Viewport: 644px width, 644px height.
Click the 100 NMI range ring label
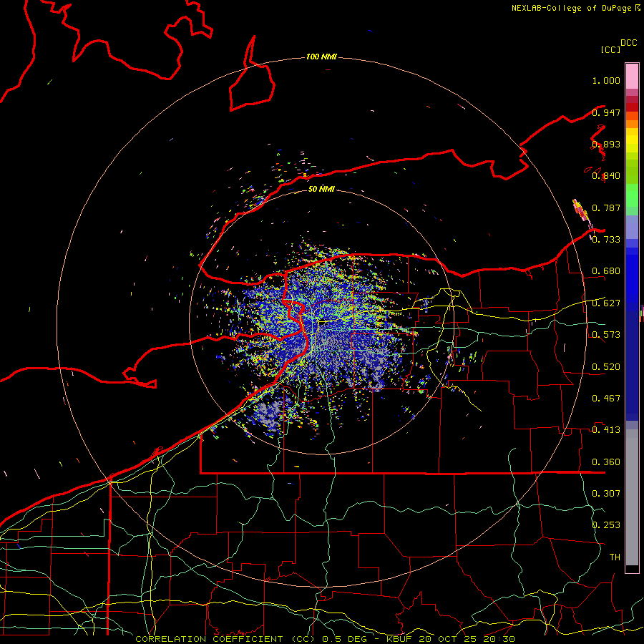pos(321,57)
